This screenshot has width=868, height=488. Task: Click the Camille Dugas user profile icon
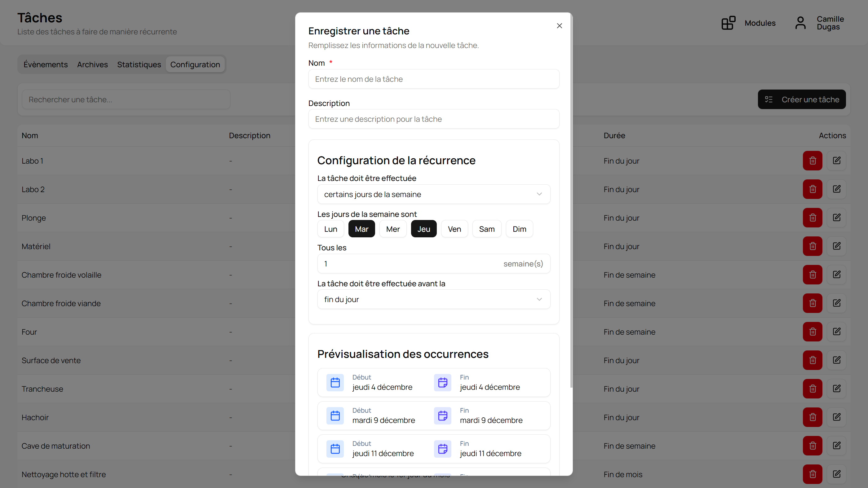pyautogui.click(x=800, y=23)
